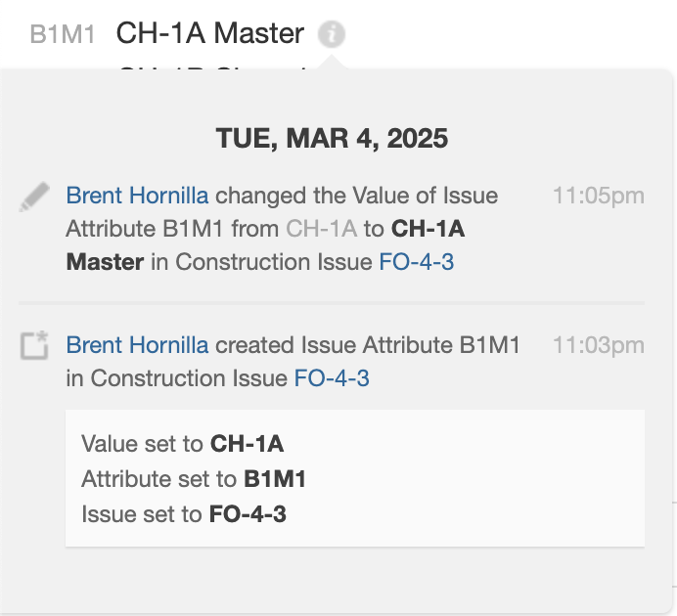677x616 pixels.
Task: Click the 11:03pm timestamp
Action: [598, 345]
